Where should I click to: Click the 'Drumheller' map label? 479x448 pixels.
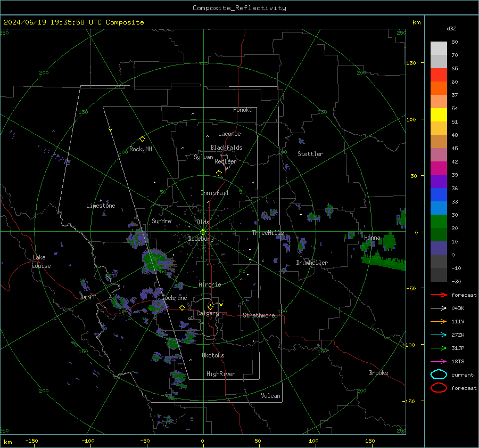click(x=312, y=263)
